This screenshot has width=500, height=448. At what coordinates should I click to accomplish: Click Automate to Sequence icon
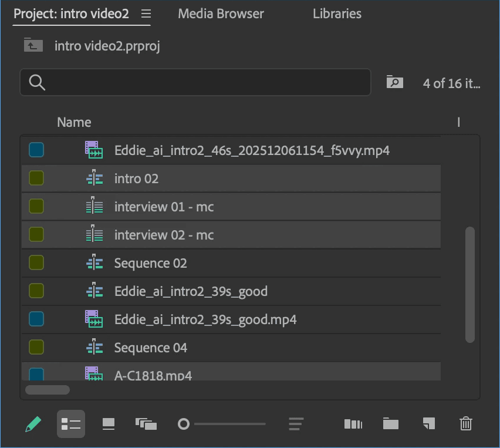pyautogui.click(x=353, y=424)
